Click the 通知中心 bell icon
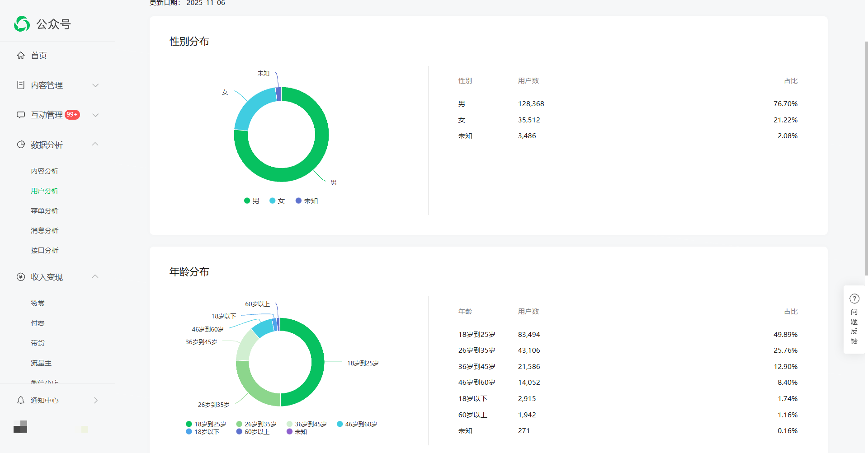 21,400
